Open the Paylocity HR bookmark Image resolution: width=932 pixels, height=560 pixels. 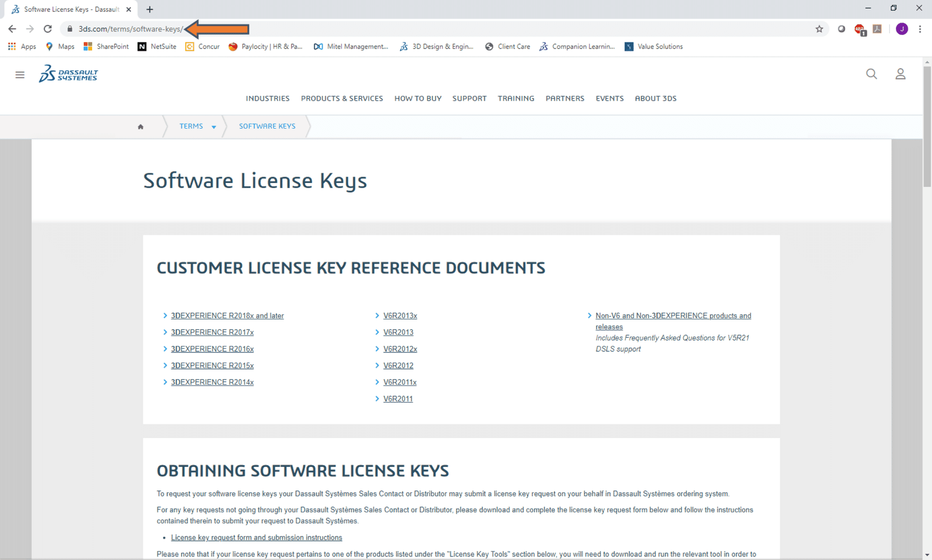click(x=265, y=46)
